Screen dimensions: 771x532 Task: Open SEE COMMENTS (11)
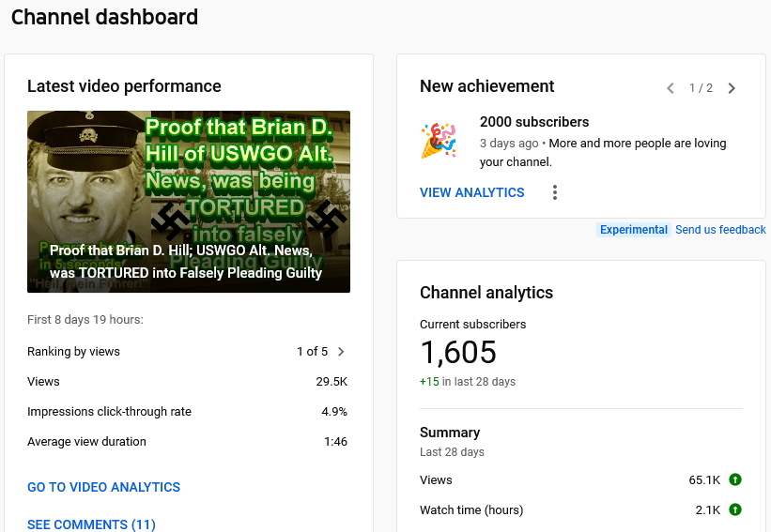tap(91, 524)
